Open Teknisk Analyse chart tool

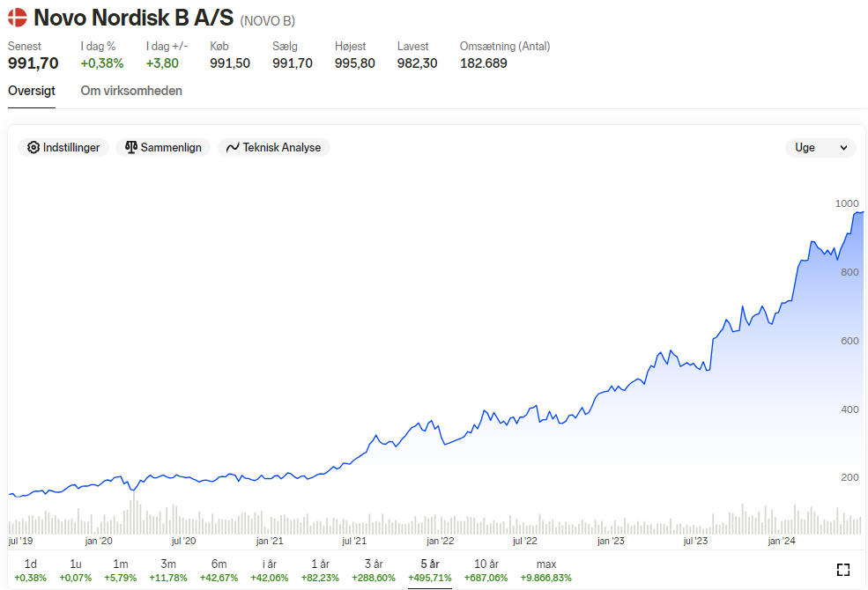[x=274, y=148]
